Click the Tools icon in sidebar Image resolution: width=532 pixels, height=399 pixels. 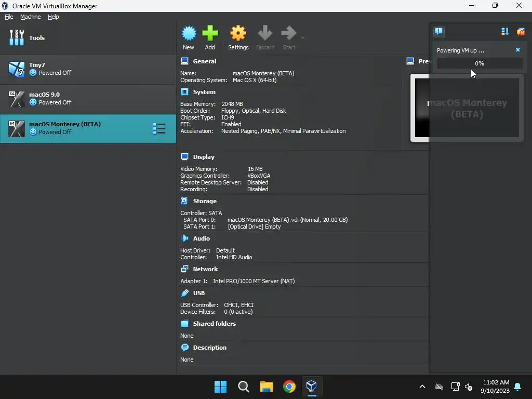pos(17,37)
